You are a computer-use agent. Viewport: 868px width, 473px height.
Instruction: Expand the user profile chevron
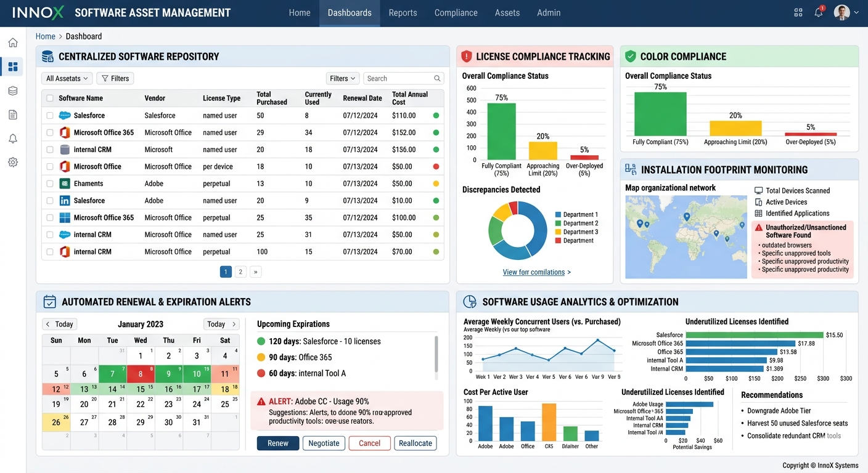pyautogui.click(x=856, y=12)
